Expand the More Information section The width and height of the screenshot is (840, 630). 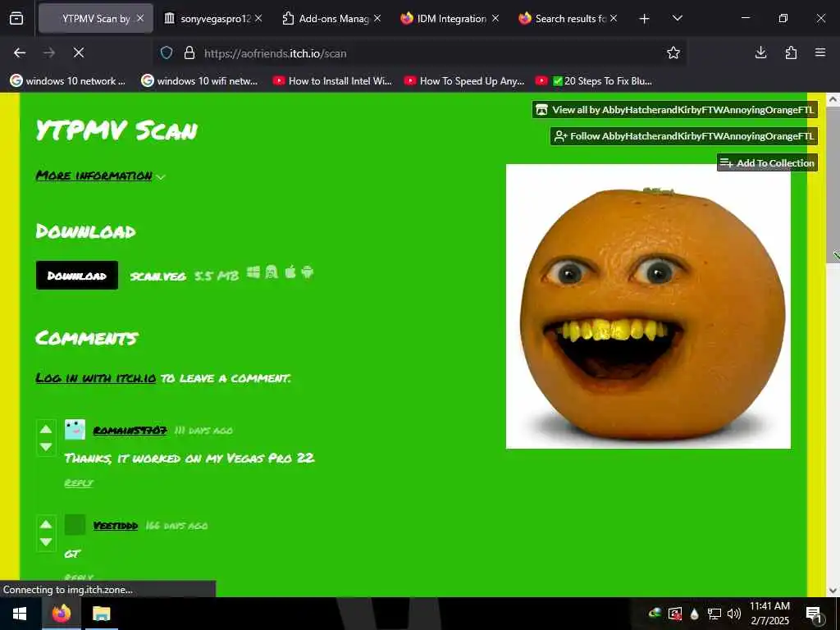[x=100, y=176]
